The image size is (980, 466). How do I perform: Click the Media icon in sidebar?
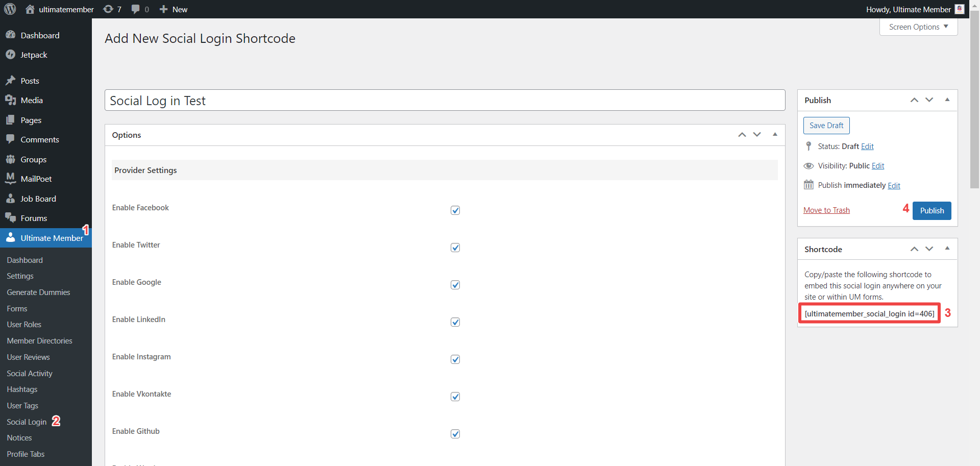pyautogui.click(x=10, y=100)
